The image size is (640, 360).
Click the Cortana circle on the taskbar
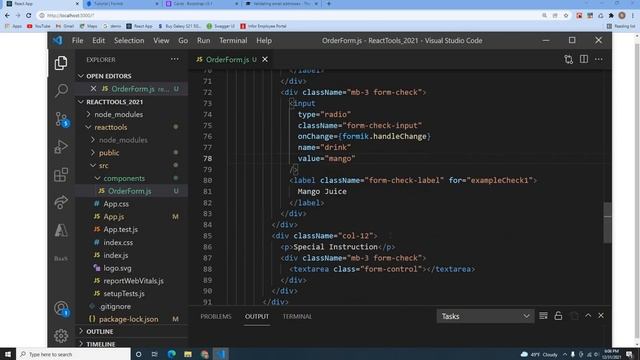[138, 354]
